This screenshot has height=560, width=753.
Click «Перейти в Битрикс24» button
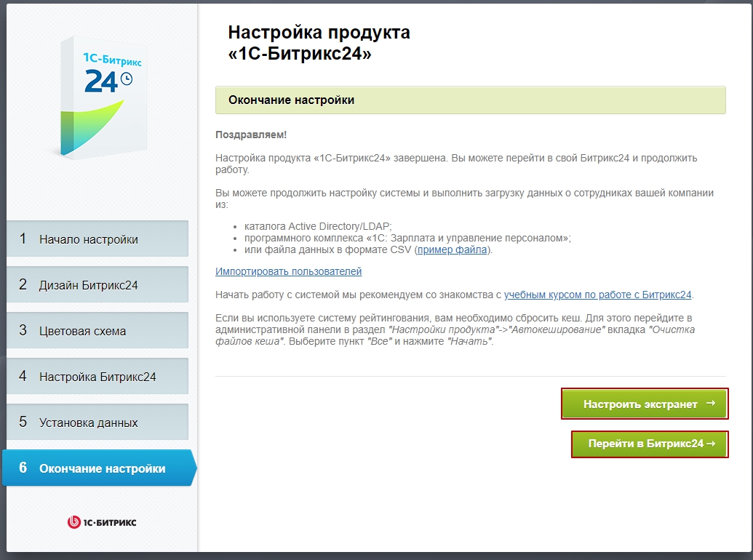(x=650, y=444)
